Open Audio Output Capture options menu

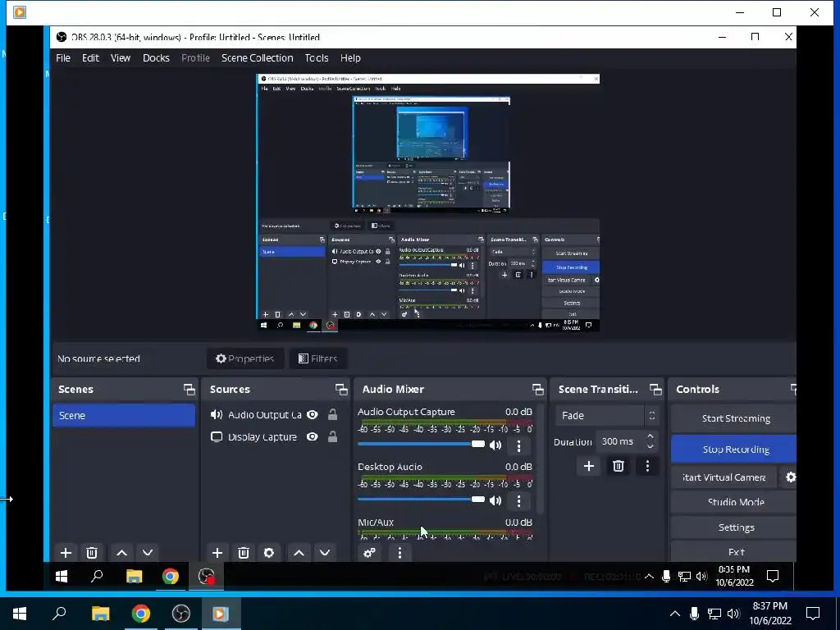pyautogui.click(x=518, y=445)
